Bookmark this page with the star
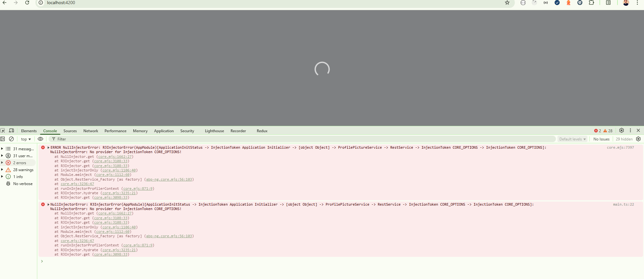This screenshot has width=644, height=279. (x=507, y=3)
